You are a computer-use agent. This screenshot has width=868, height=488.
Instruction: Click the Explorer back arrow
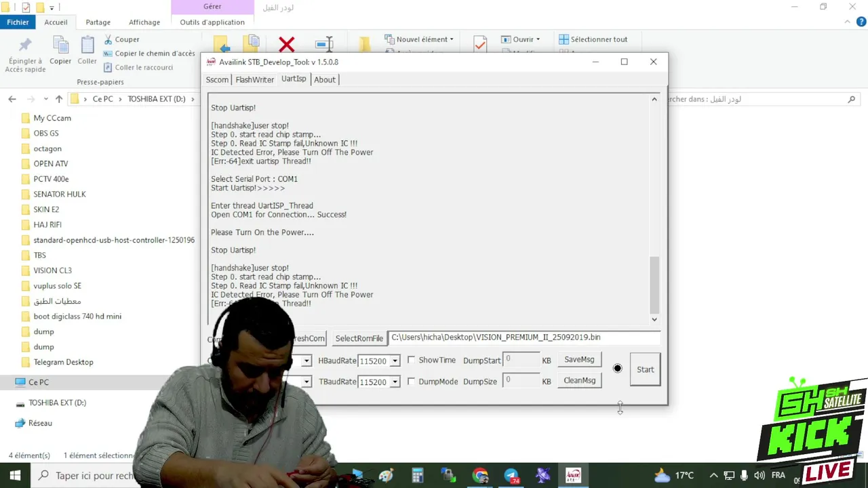click(x=12, y=99)
